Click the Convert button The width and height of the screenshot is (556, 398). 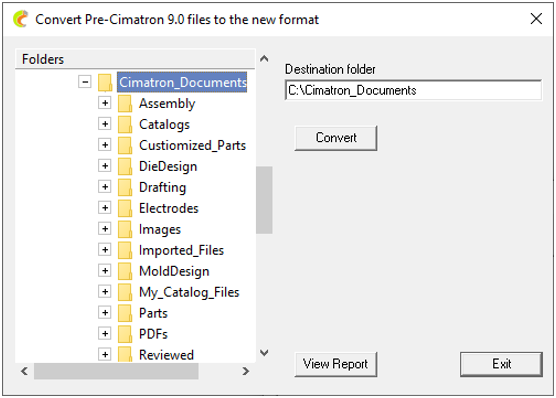[x=336, y=138]
